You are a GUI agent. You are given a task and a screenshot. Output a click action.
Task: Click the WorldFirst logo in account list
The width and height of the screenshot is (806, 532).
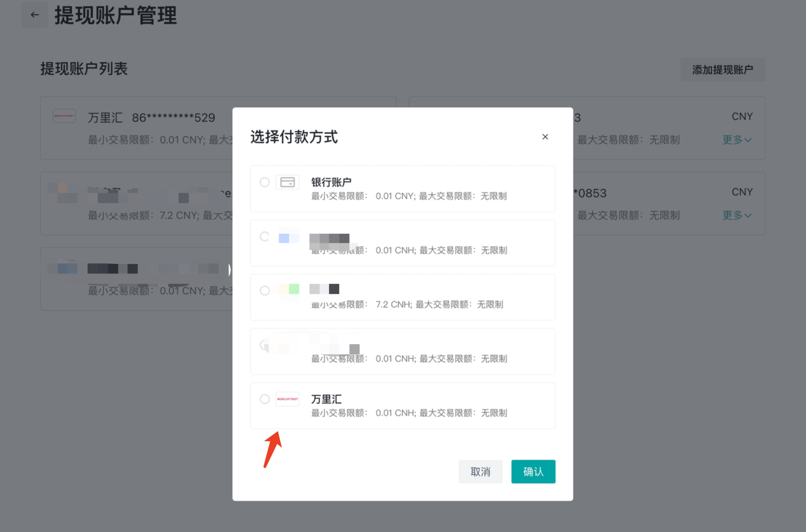(64, 116)
